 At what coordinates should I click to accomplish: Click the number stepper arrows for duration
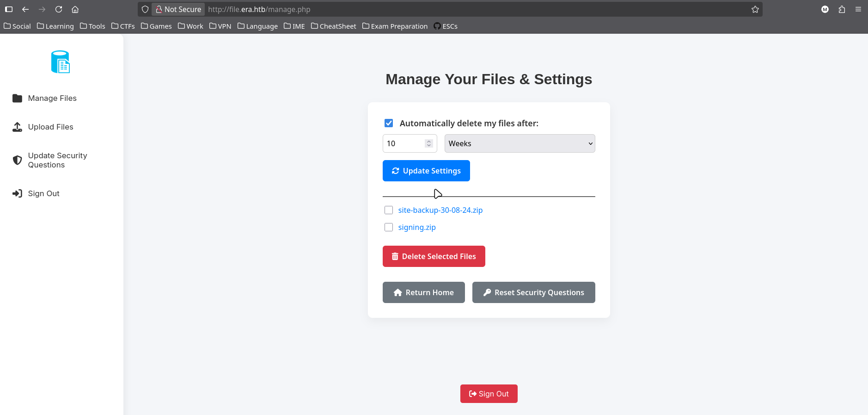point(429,143)
